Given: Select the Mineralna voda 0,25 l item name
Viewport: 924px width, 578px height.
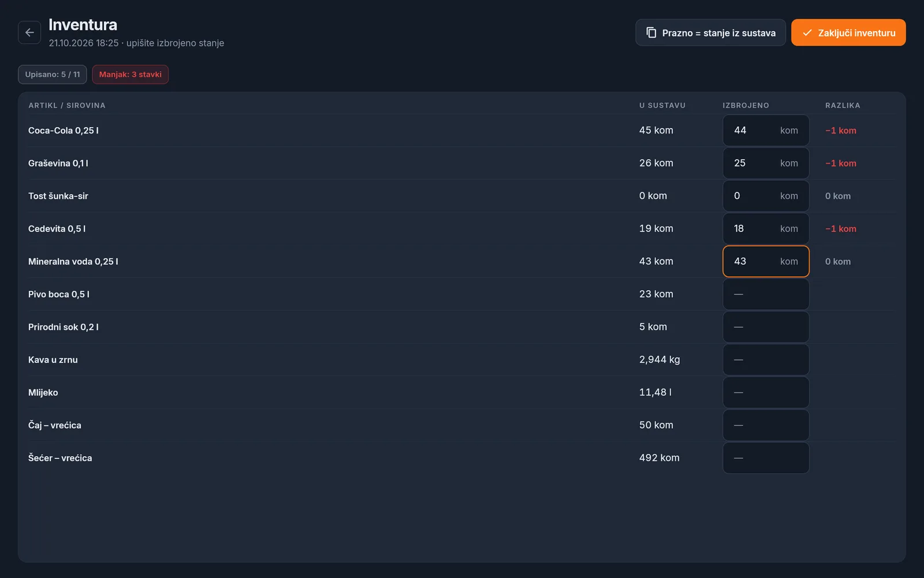Looking at the screenshot, I should [x=73, y=261].
